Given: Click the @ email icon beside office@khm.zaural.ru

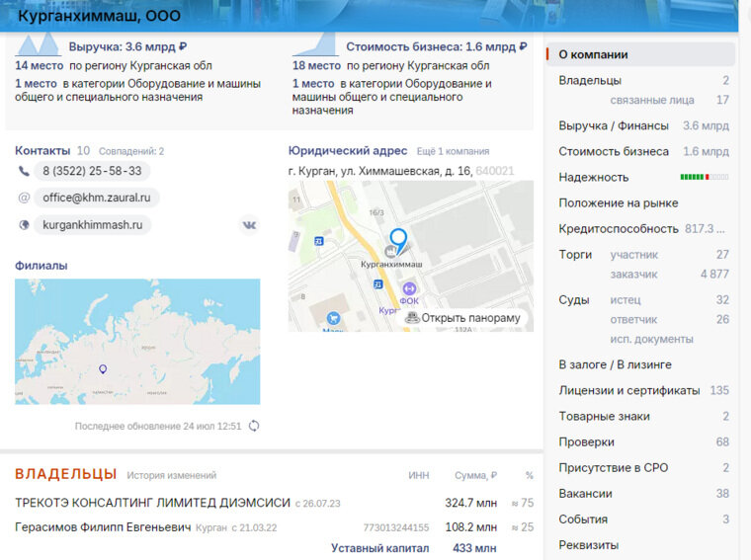Looking at the screenshot, I should pyautogui.click(x=24, y=198).
